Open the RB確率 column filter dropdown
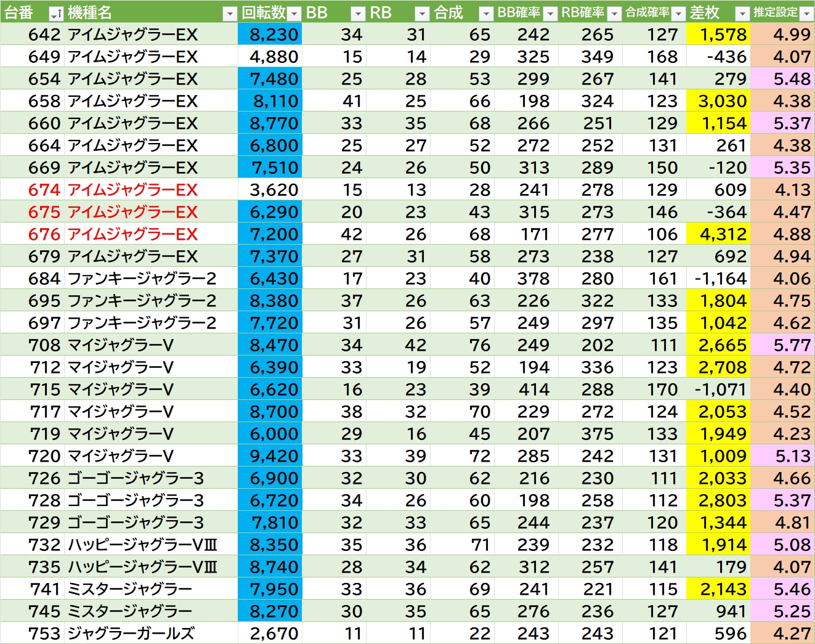Image resolution: width=815 pixels, height=644 pixels. [614, 14]
